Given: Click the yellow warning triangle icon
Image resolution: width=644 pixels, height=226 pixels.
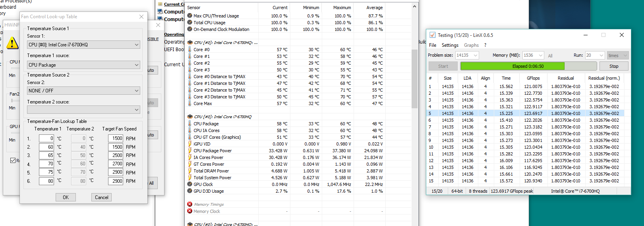Looking at the screenshot, I should (x=12, y=43).
